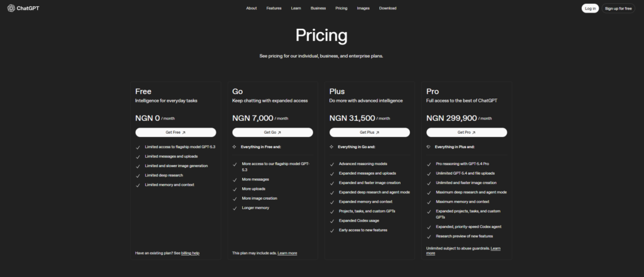Choose the "Get Go" button
The image size is (644, 277).
click(x=272, y=133)
